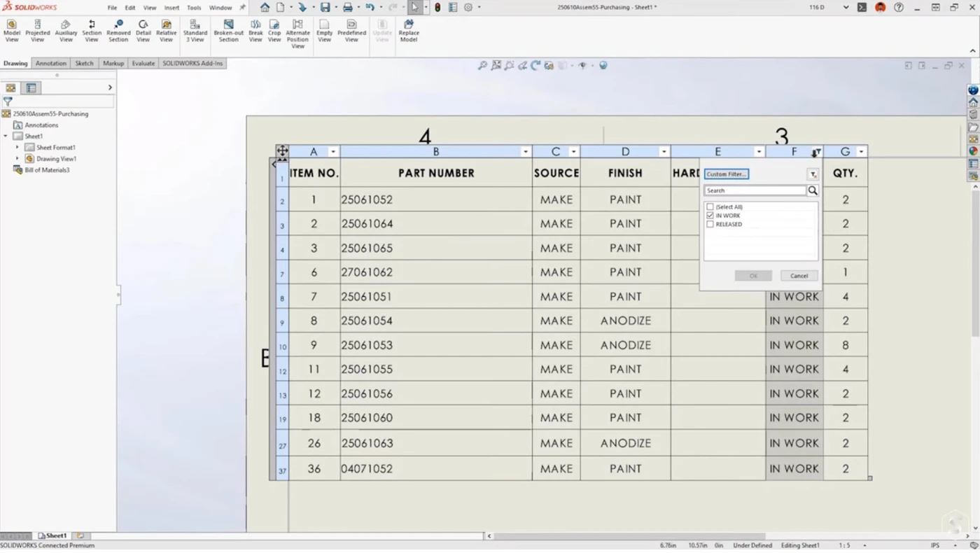This screenshot has height=553, width=980.
Task: Activate the Section View tool
Action: [x=92, y=31]
